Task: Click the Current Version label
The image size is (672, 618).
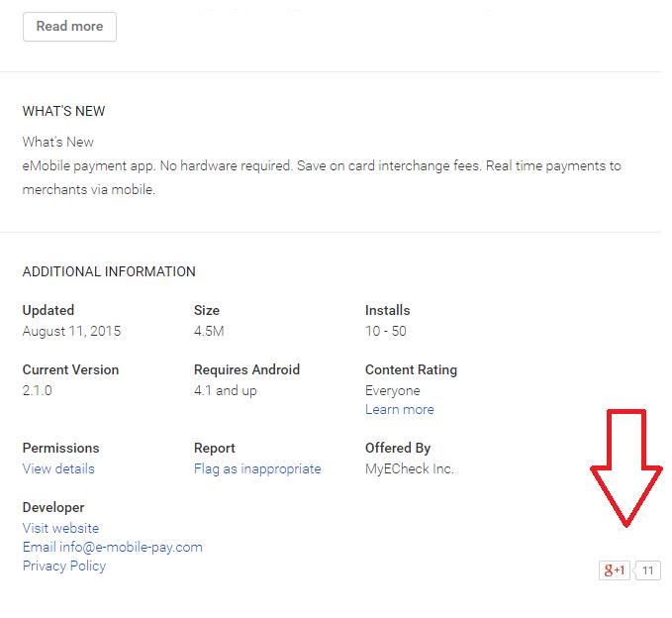Action: (70, 369)
